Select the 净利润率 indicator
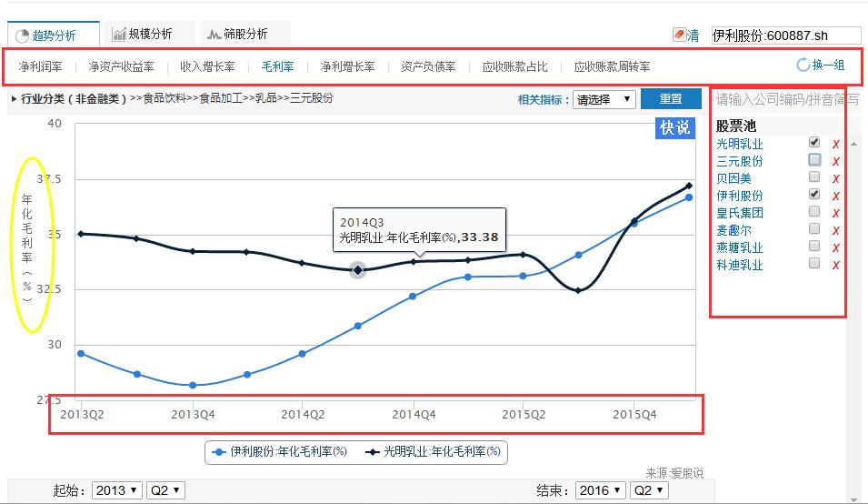Image resolution: width=868 pixels, height=504 pixels. coord(40,67)
